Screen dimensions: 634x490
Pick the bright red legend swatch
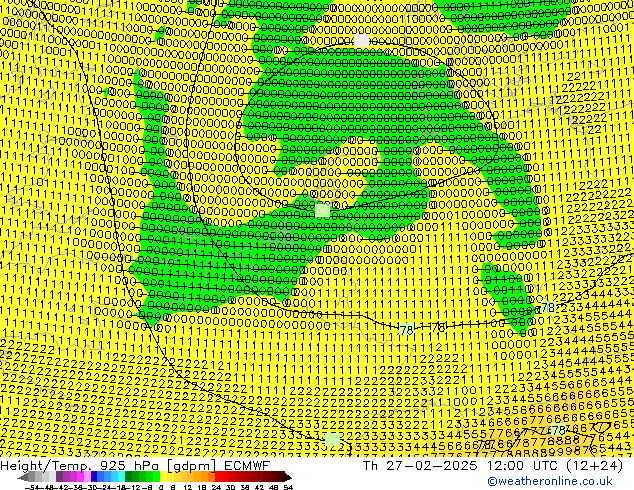(218, 477)
